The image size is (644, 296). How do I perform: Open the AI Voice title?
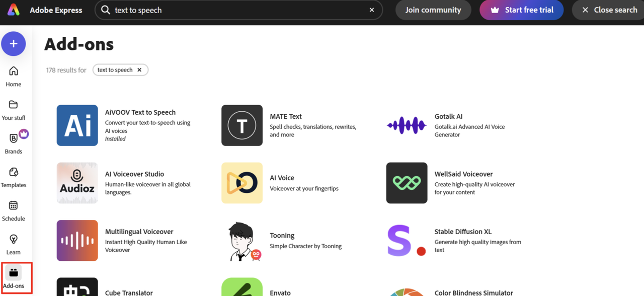pos(282,178)
